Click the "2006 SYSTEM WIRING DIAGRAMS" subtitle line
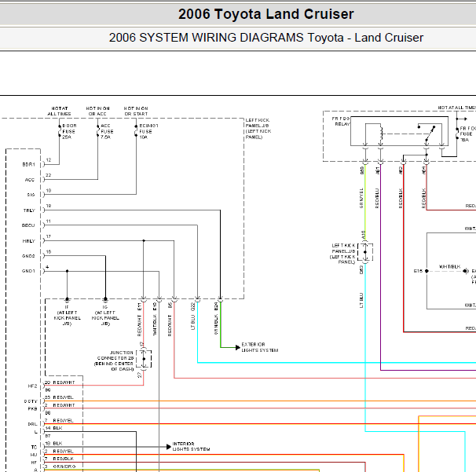476x472 pixels. 266,38
